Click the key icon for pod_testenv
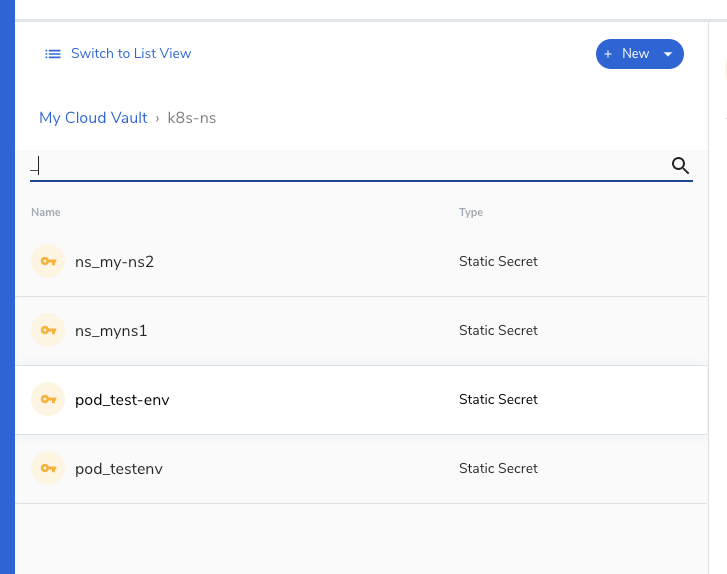Screen dimensions: 727x574 click(x=48, y=469)
